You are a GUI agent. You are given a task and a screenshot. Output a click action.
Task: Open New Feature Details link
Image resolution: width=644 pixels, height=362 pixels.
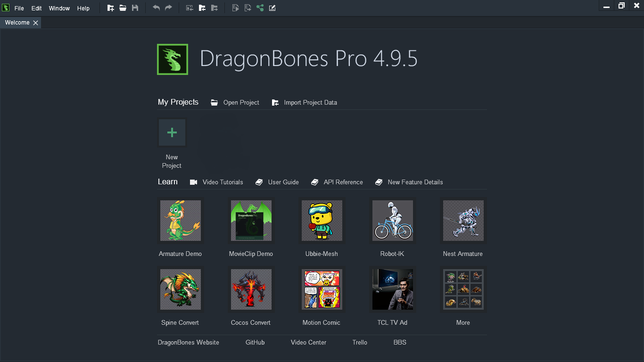coord(415,182)
